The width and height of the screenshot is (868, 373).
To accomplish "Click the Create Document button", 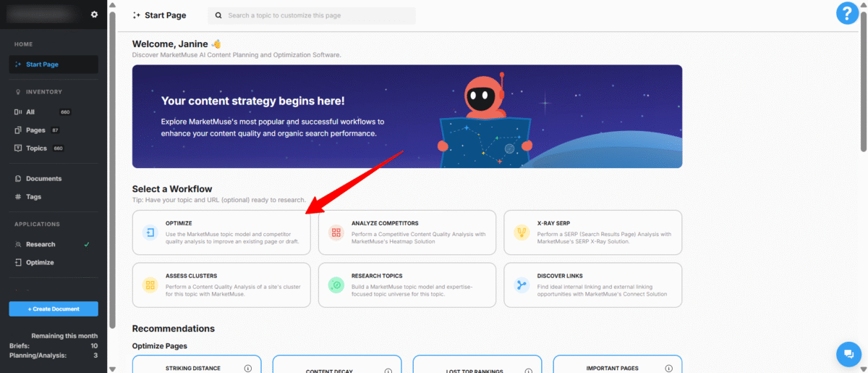I will point(54,309).
